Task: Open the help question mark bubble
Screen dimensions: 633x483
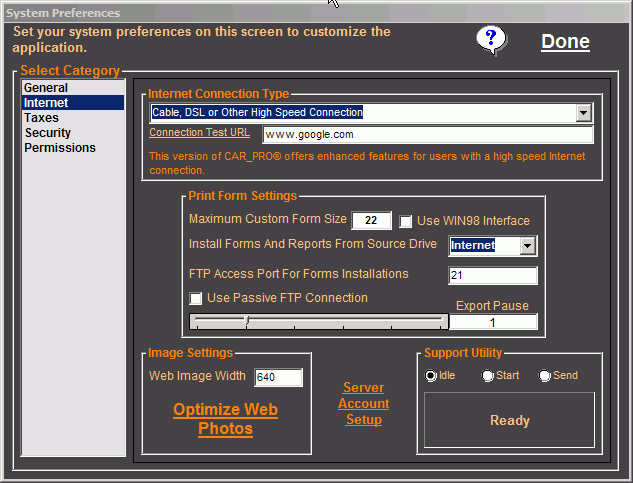Action: click(x=491, y=40)
